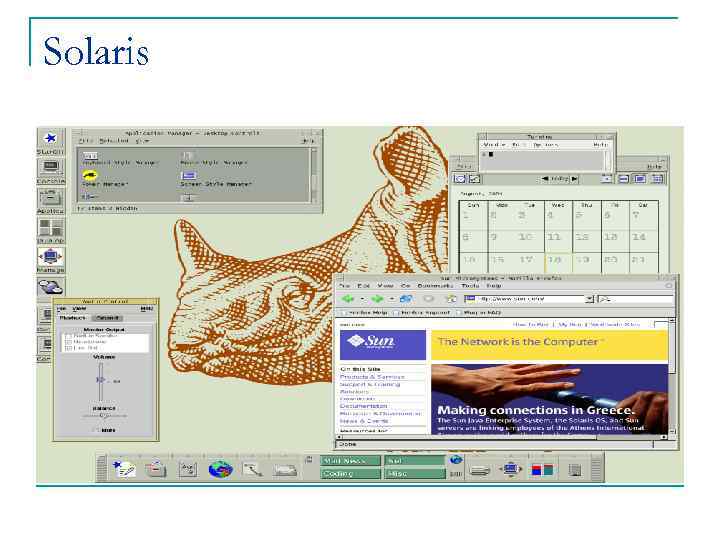
Task: Open the Window menu in the Terminal
Action: [x=495, y=145]
